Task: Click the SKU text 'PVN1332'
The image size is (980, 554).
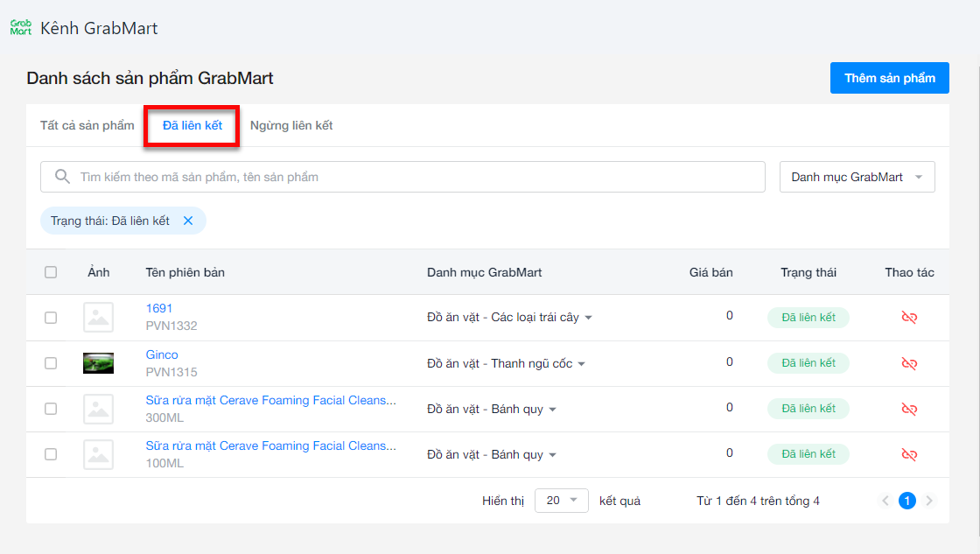Action: 171,326
